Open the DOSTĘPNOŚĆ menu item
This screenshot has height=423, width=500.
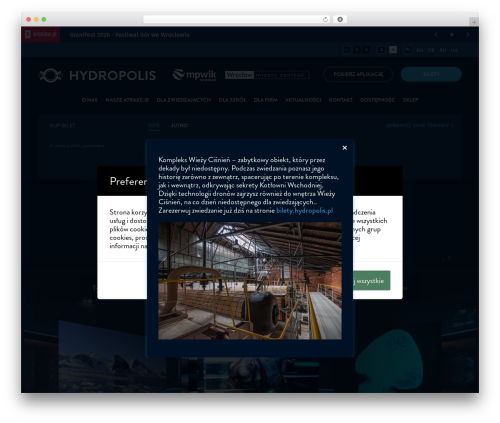377,100
